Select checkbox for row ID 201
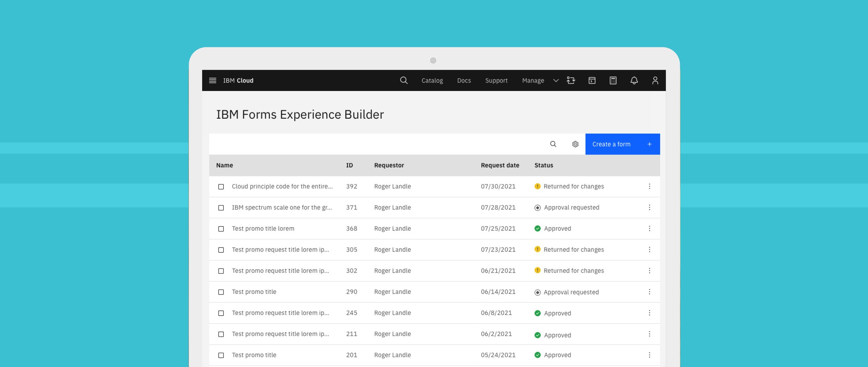The image size is (868, 367). coord(221,355)
